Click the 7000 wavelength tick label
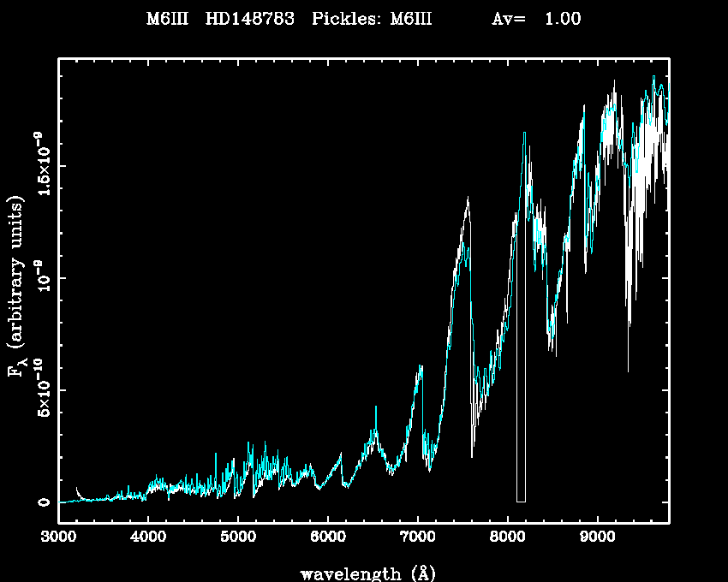Screen dimensions: 728x582 pyautogui.click(x=417, y=537)
